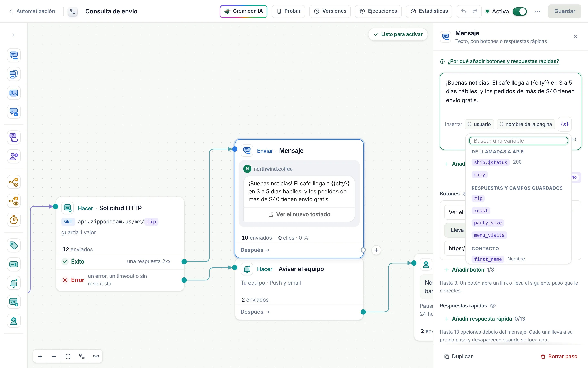Image resolution: width=588 pixels, height=368 pixels.
Task: Open the Ejecuciones tab
Action: (x=378, y=11)
